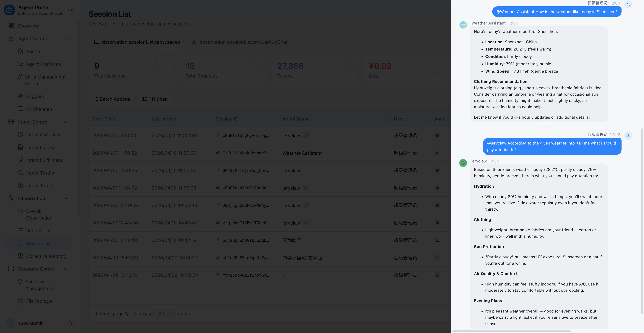Click the red agent icon in first row
Image resolution: width=644 pixels, height=333 pixels.
point(437,135)
